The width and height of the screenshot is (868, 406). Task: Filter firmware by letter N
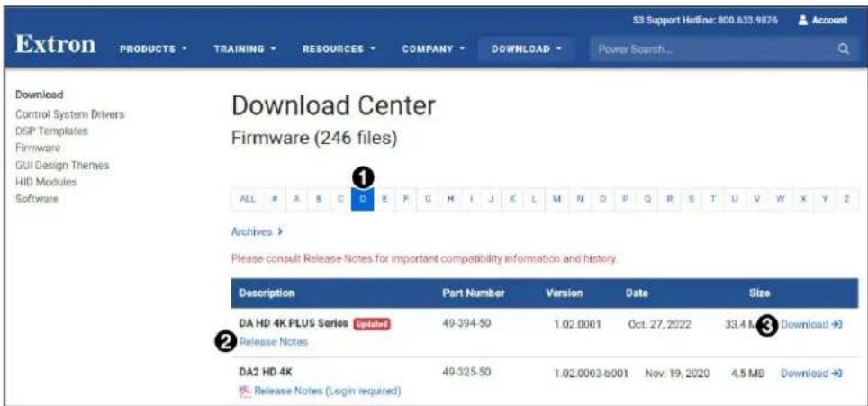click(580, 200)
